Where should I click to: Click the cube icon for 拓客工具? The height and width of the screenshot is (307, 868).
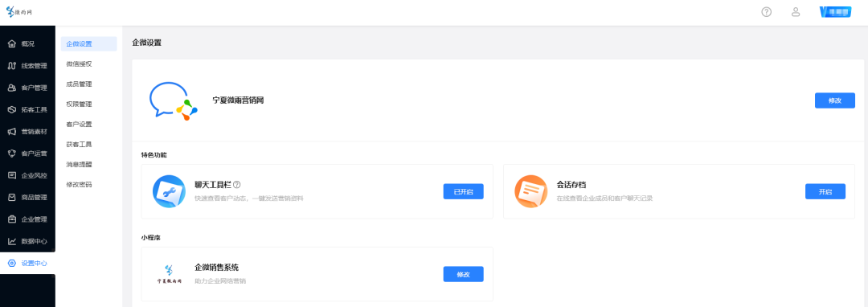click(11, 109)
